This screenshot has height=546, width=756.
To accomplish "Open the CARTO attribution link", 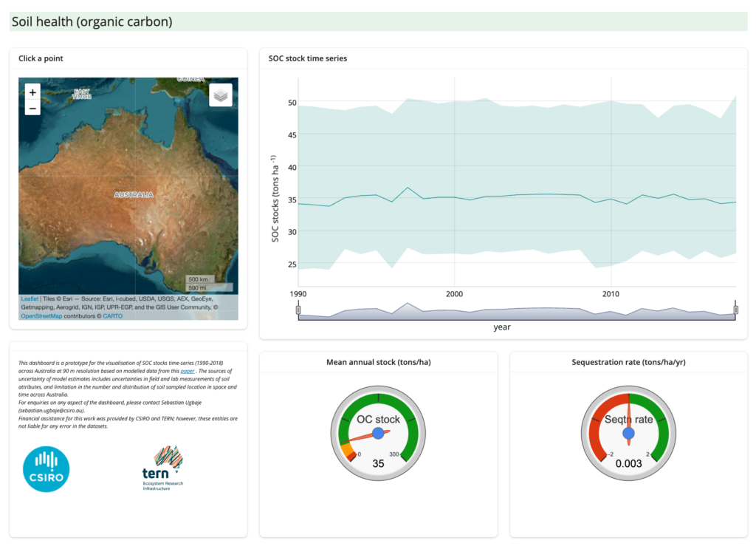I will [x=112, y=315].
